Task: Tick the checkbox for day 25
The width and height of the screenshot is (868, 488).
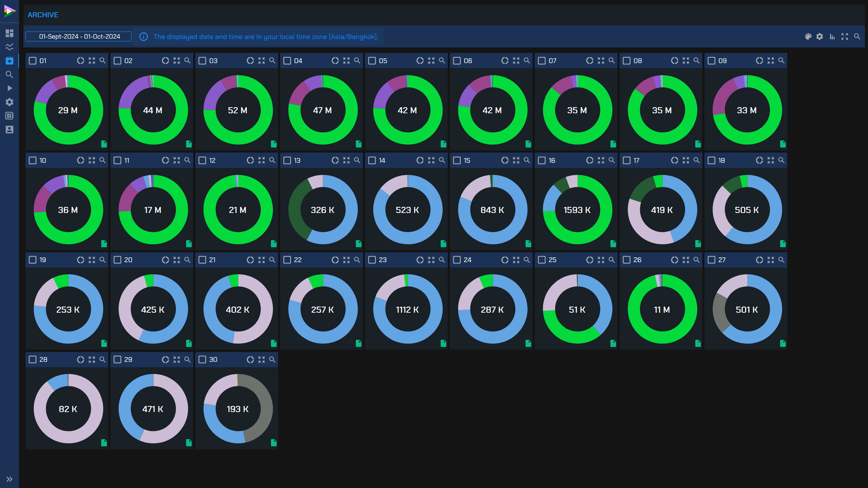Action: 542,260
